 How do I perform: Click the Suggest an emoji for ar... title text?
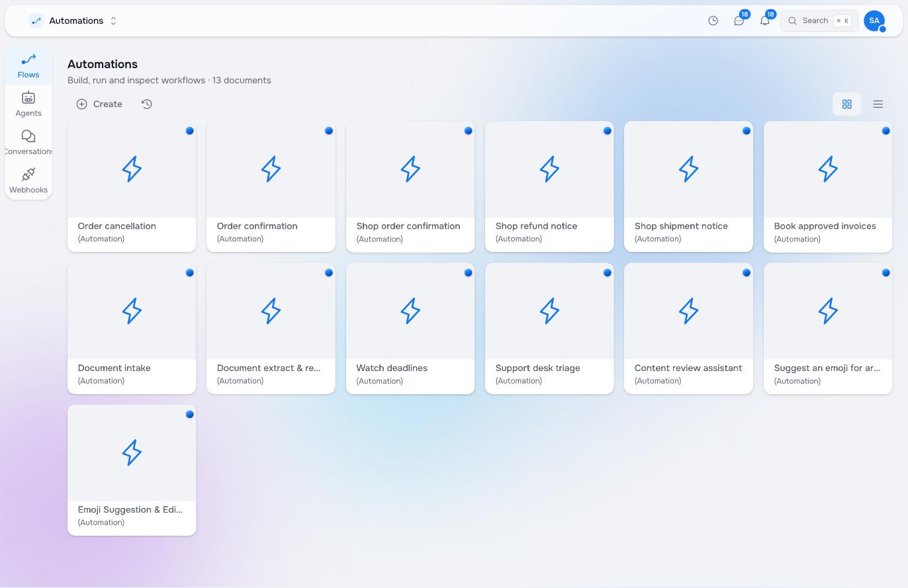(827, 368)
